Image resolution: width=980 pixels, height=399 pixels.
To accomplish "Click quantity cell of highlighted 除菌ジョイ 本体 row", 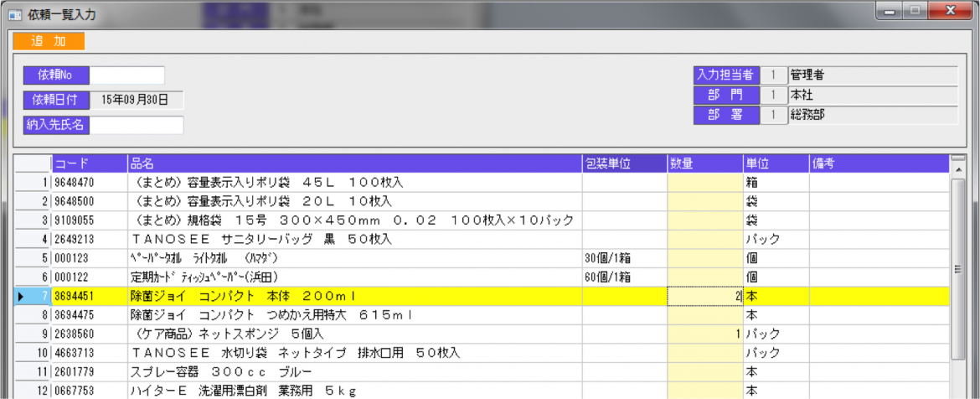I will tap(705, 296).
